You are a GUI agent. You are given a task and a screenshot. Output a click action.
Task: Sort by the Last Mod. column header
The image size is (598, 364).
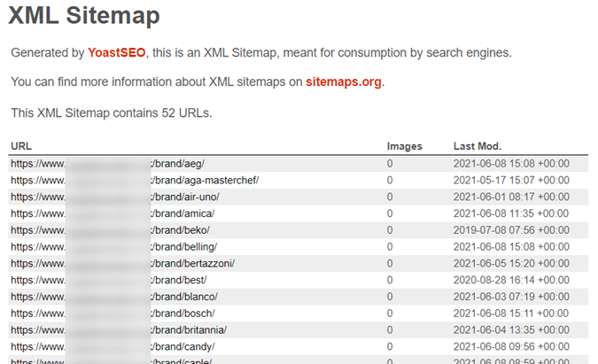click(478, 146)
